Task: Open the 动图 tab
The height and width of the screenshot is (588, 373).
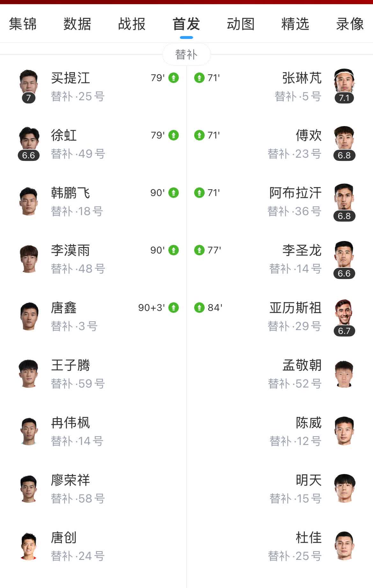Action: click(241, 24)
